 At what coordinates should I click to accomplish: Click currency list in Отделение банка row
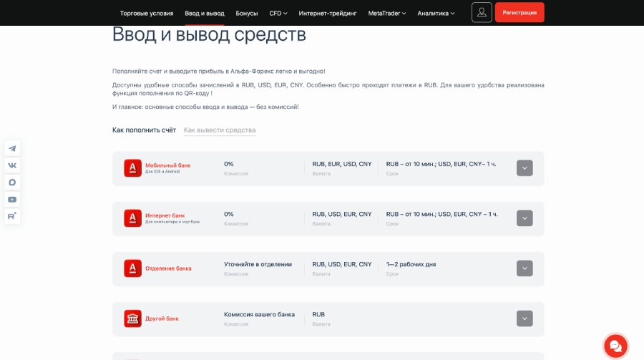(x=342, y=264)
